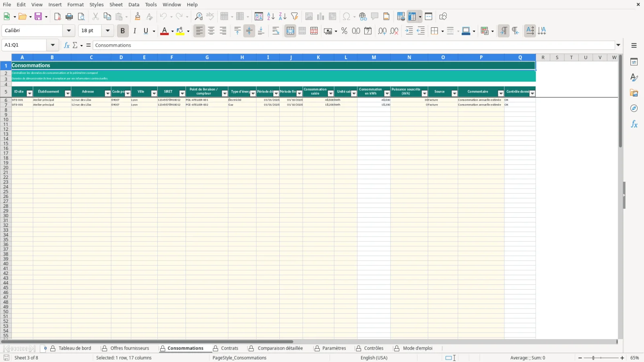The image size is (644, 362).
Task: Save the spreadsheet with the Save icon
Action: coord(39,16)
